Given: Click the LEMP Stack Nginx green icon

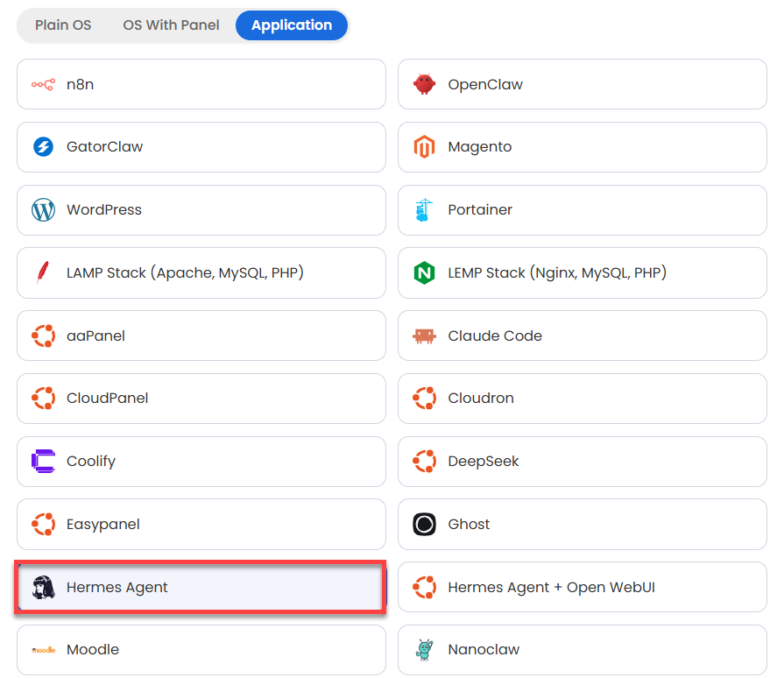Looking at the screenshot, I should point(425,273).
